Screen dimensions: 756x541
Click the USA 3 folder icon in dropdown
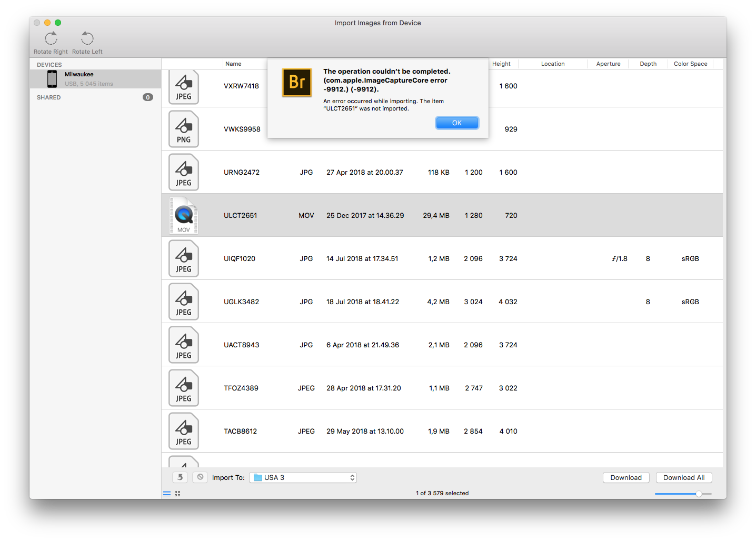(258, 477)
